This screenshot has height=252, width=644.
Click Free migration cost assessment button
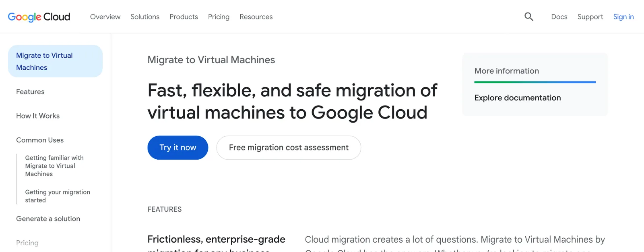(289, 148)
